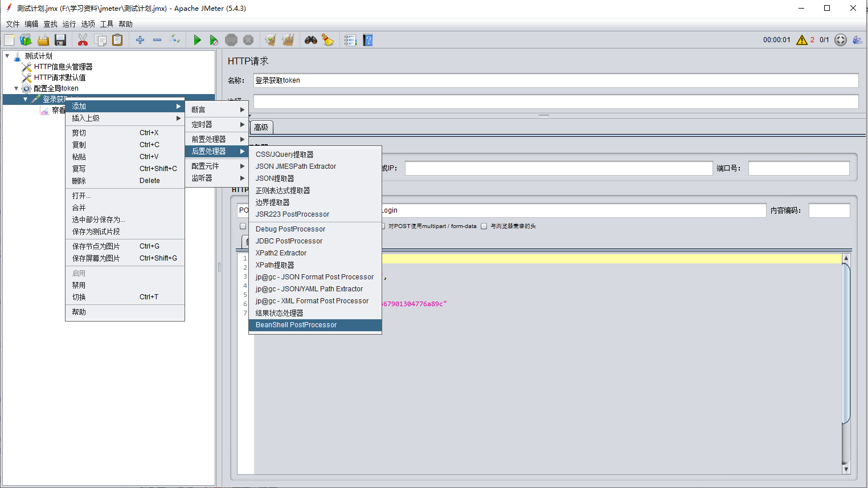
Task: Select BeanShell PostProcessor from submenu
Action: 315,325
